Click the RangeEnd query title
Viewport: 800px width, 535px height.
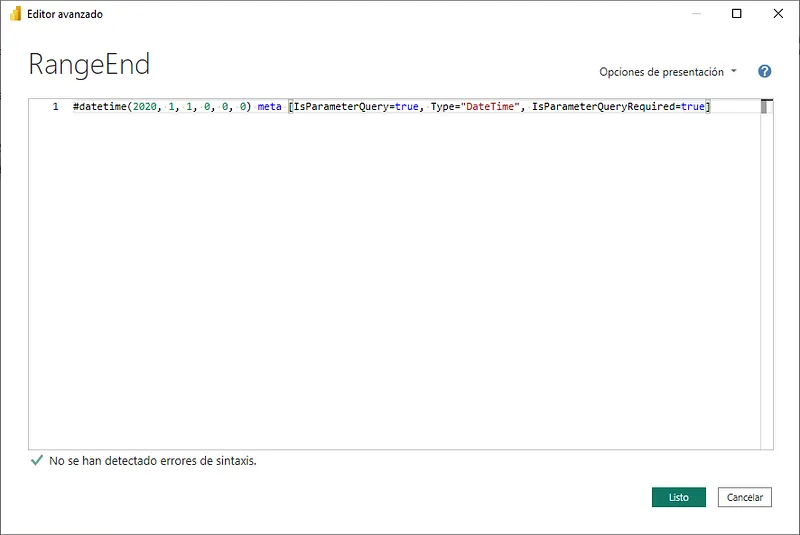tap(89, 64)
